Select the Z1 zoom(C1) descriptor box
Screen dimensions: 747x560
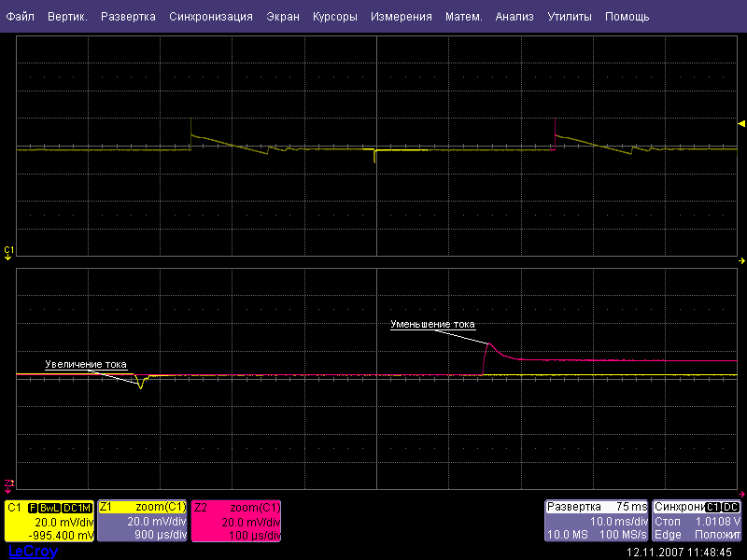coord(143,521)
